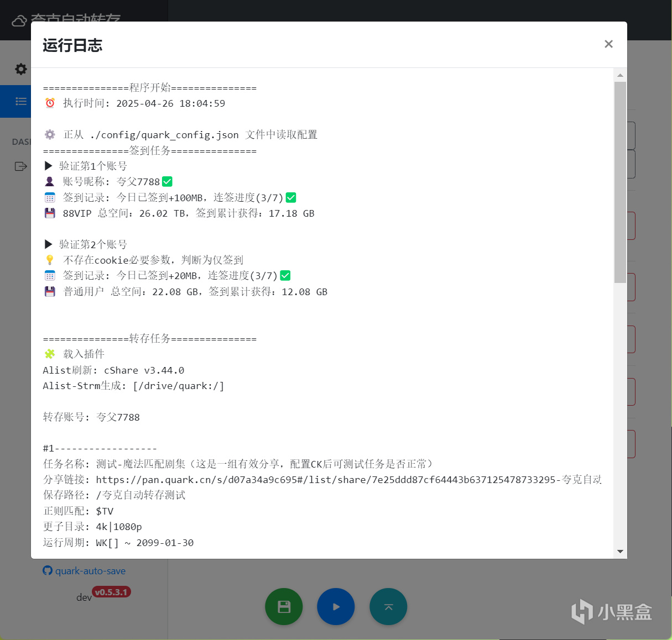The image size is (672, 640).
Task: Click the triangle beside 验证第2个账号
Action: coord(48,244)
